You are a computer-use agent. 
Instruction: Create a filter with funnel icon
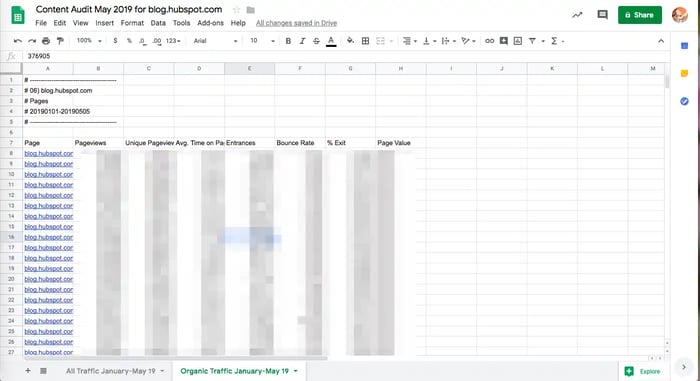point(532,41)
